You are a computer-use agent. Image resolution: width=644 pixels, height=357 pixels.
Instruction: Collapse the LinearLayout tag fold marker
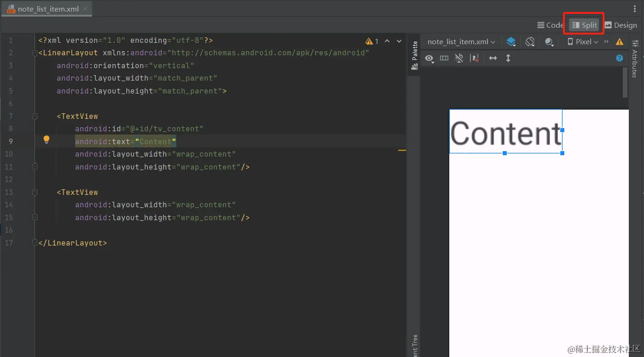tap(35, 53)
